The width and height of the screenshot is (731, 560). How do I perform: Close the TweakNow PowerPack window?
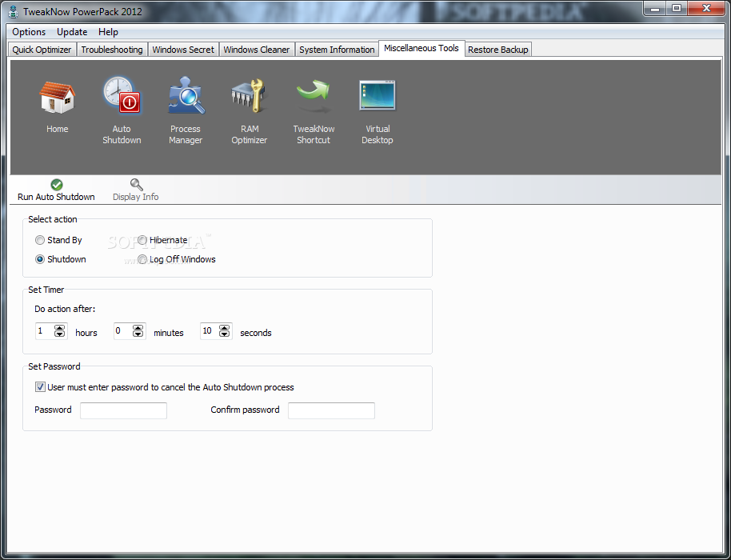click(706, 8)
